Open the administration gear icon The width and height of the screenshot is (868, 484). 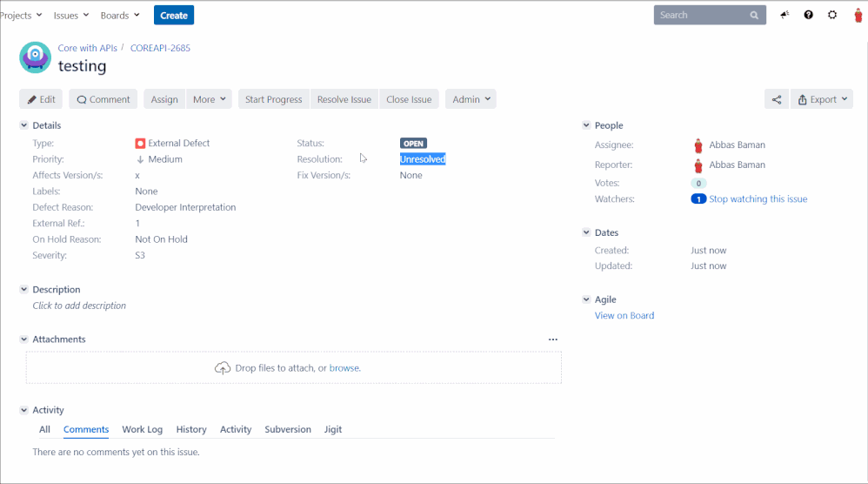[832, 15]
